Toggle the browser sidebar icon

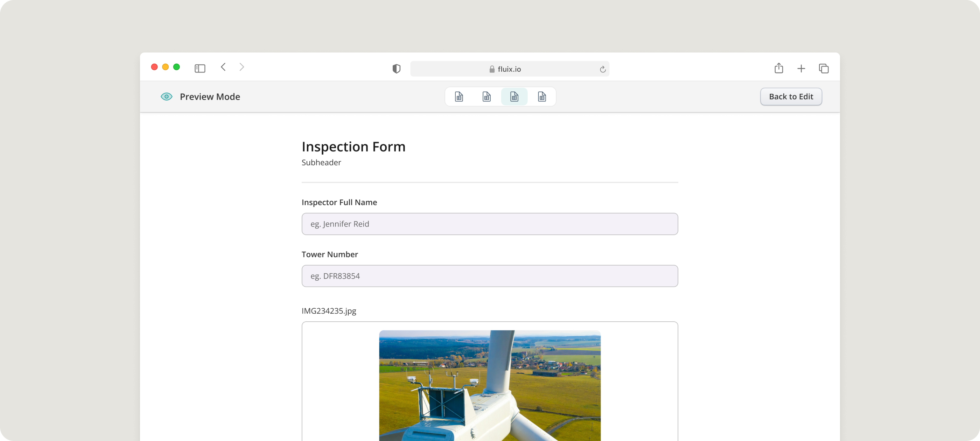click(x=200, y=69)
